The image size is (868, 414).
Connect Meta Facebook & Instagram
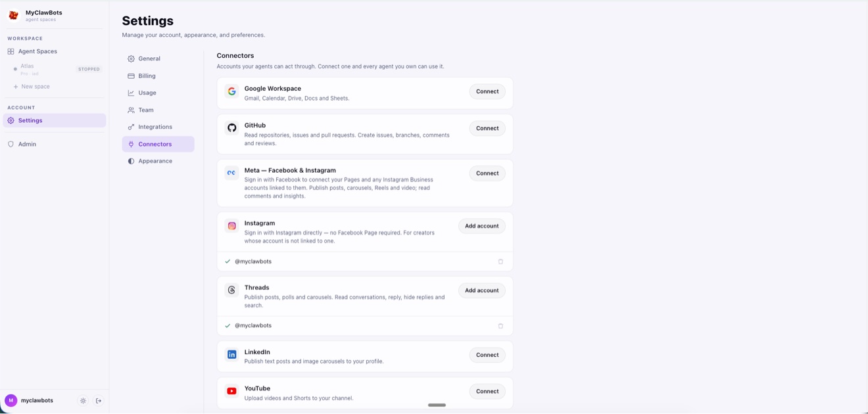(x=487, y=173)
